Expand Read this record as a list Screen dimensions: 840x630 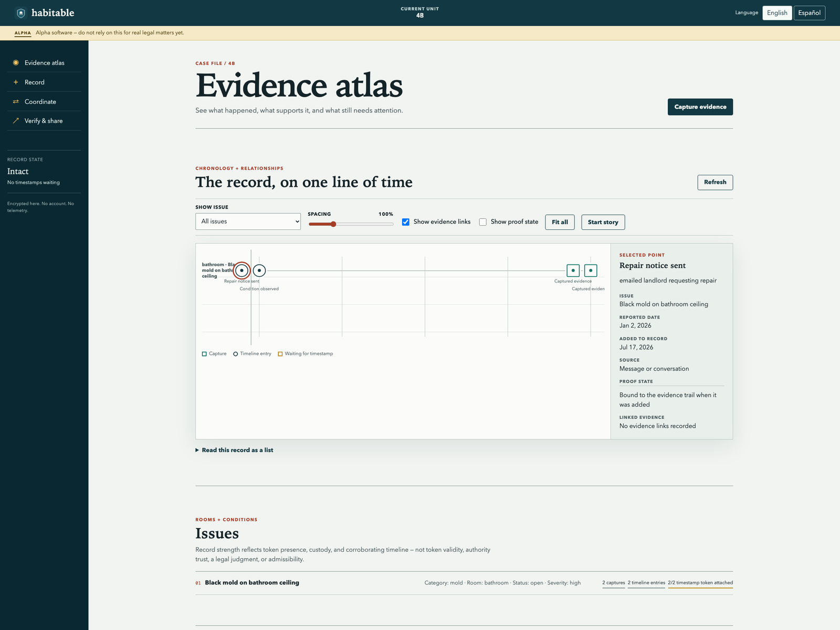click(234, 450)
